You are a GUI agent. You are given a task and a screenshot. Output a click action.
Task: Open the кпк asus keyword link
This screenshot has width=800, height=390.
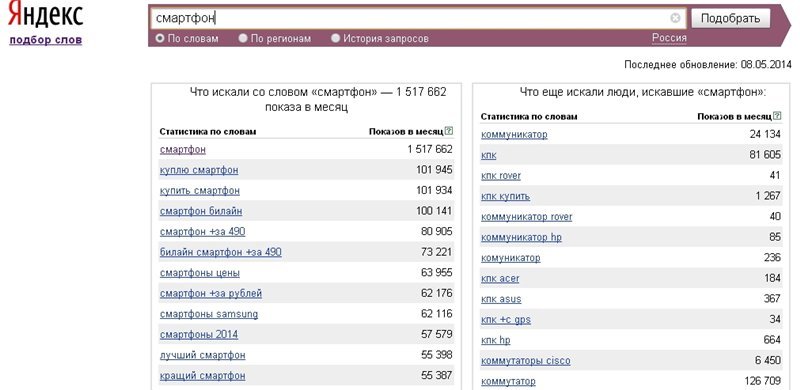pyautogui.click(x=501, y=299)
